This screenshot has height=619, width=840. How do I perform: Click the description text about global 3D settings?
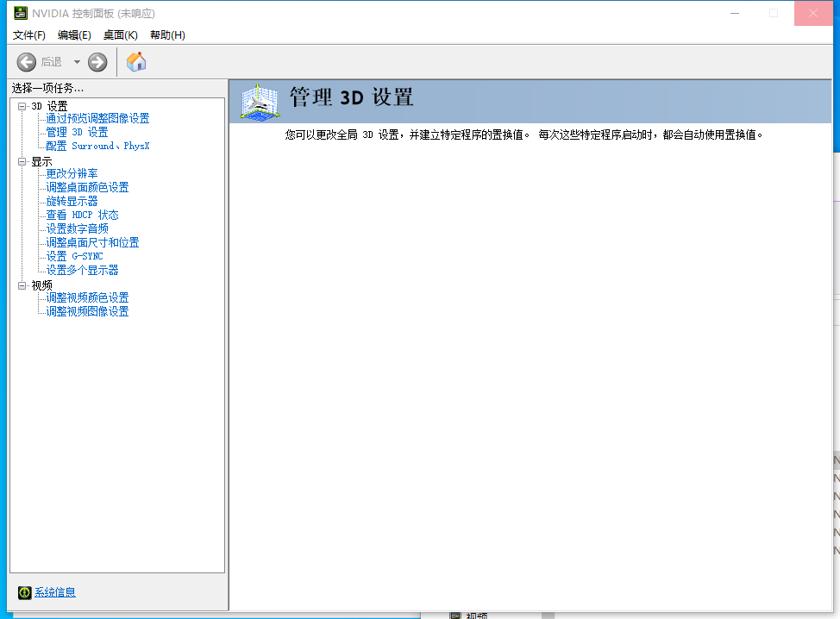pyautogui.click(x=523, y=135)
